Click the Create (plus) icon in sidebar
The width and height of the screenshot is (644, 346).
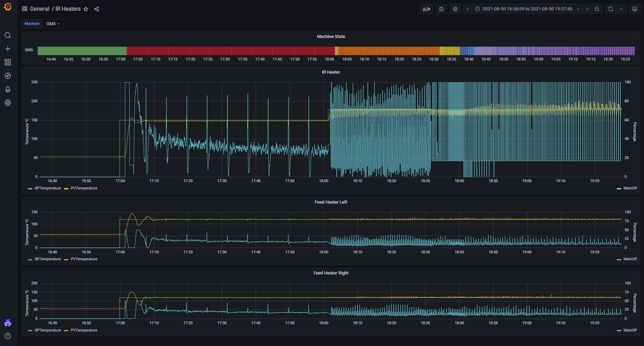[x=8, y=49]
